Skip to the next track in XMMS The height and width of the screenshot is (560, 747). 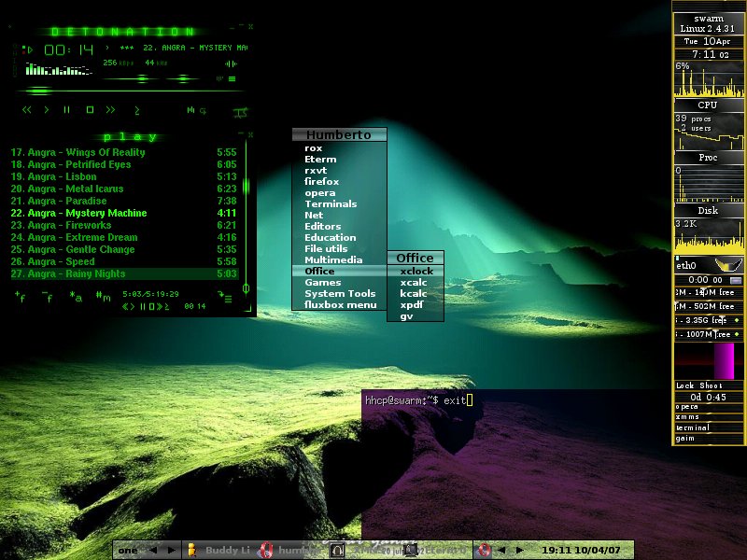[x=110, y=110]
